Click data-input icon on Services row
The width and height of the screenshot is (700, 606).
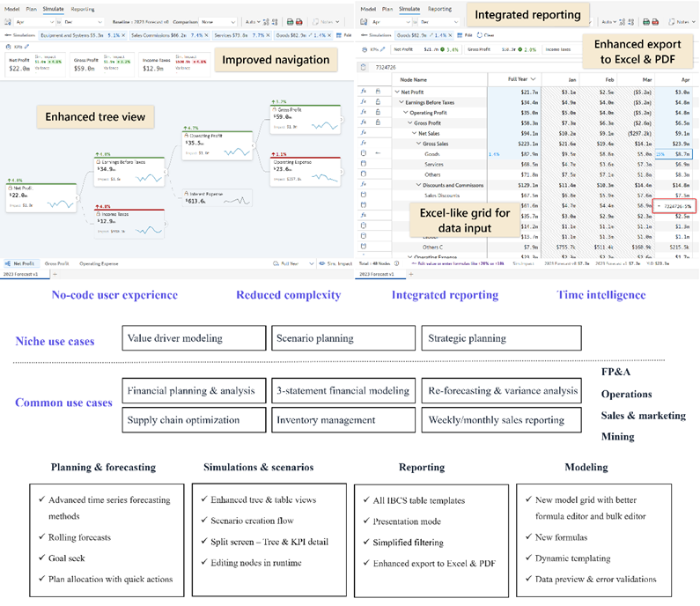(x=364, y=164)
